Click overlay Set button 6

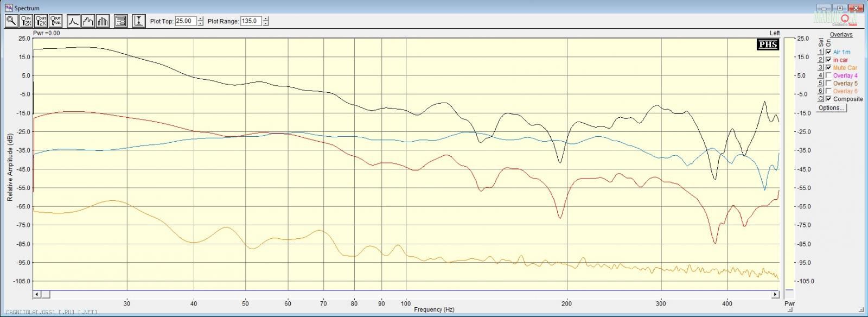tap(821, 91)
